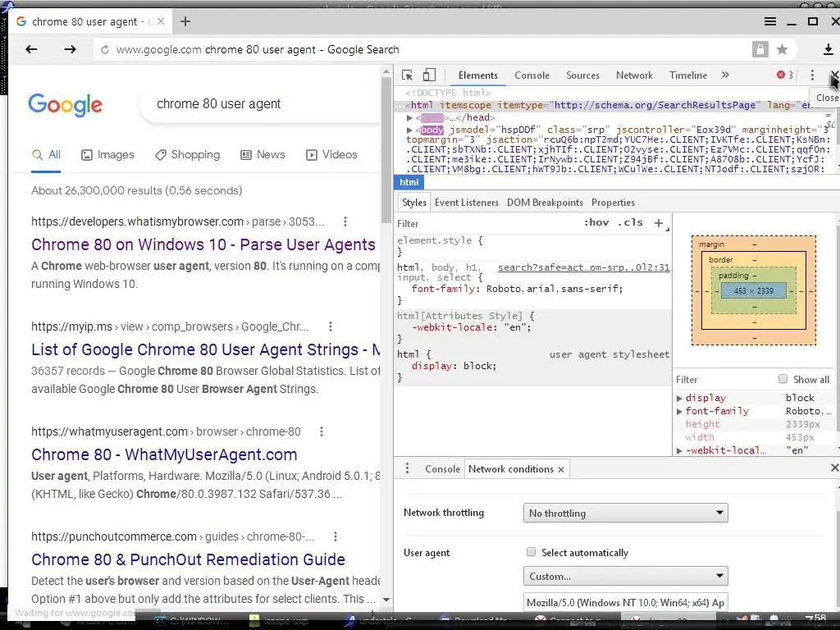Switch to DevTools Console tab
840x630 pixels.
(532, 75)
